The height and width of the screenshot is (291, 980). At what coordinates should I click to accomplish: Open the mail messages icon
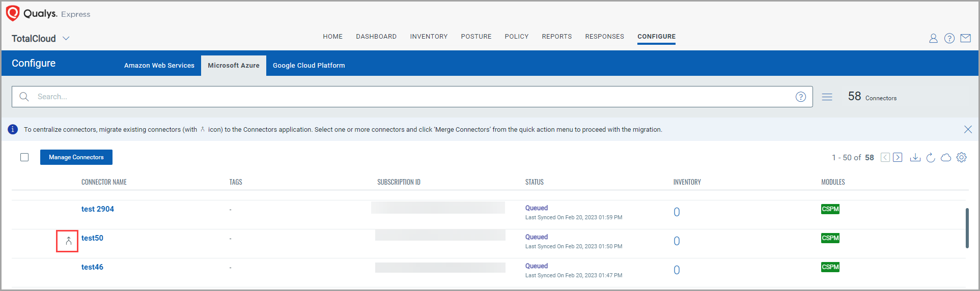click(966, 39)
